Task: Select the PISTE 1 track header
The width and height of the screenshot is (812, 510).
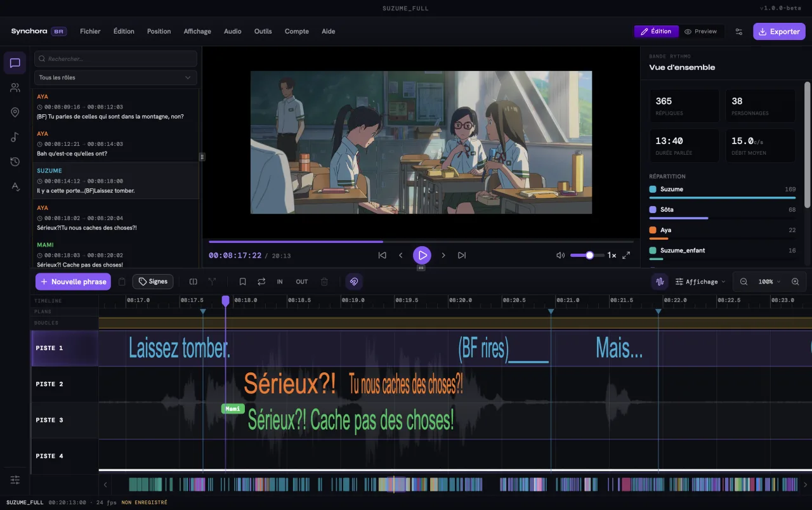Action: (65, 348)
